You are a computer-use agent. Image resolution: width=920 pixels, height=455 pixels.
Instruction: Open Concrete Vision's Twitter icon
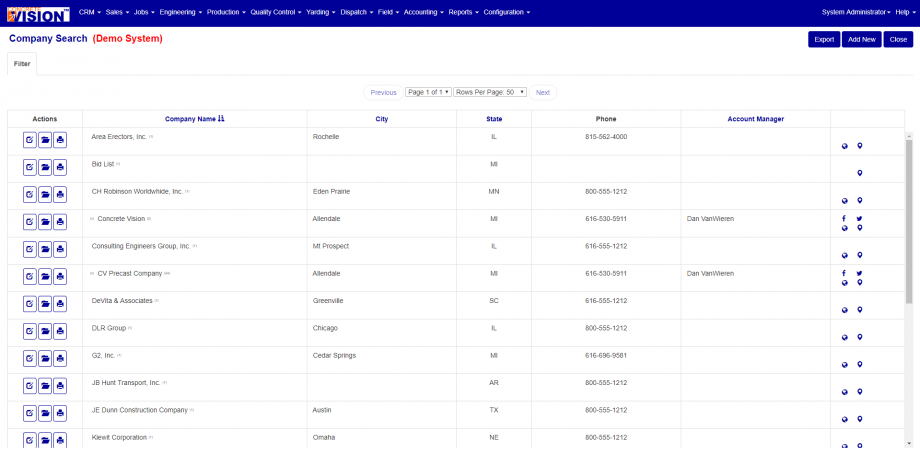coord(860,218)
